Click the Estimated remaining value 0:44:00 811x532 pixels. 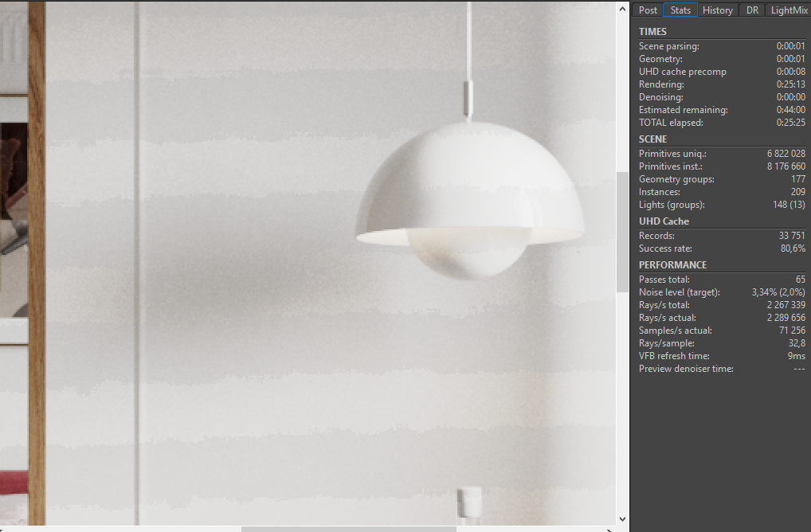click(x=790, y=110)
